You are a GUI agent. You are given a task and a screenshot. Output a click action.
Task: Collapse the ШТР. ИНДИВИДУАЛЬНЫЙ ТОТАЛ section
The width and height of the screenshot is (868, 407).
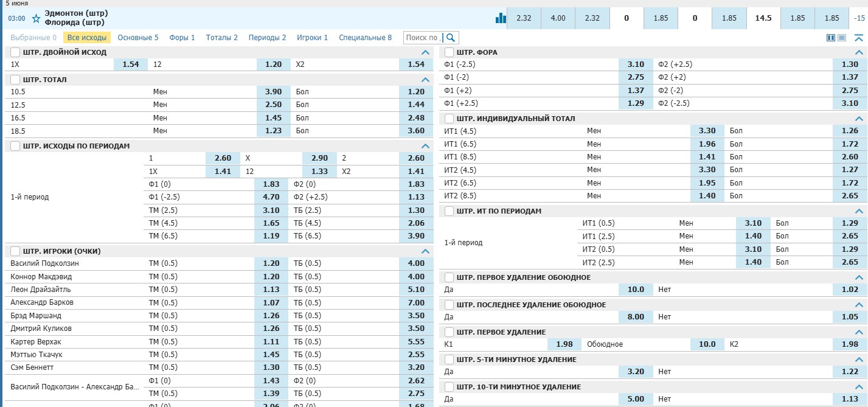click(x=859, y=119)
